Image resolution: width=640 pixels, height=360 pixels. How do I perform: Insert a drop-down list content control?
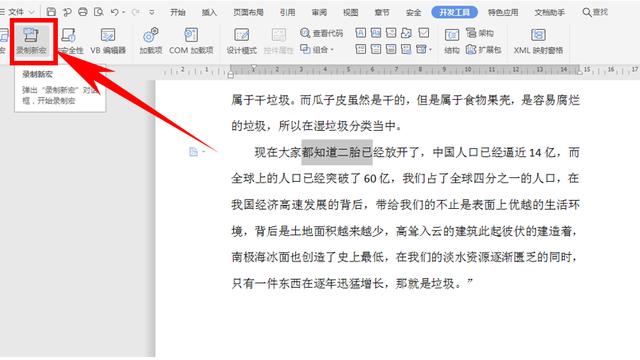click(376, 49)
